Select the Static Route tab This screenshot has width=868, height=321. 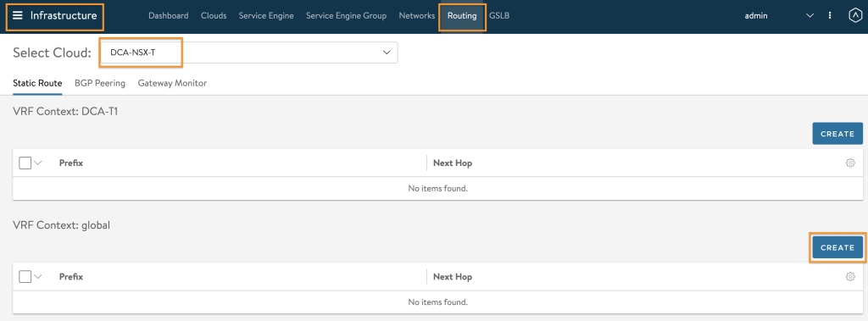pyautogui.click(x=37, y=83)
